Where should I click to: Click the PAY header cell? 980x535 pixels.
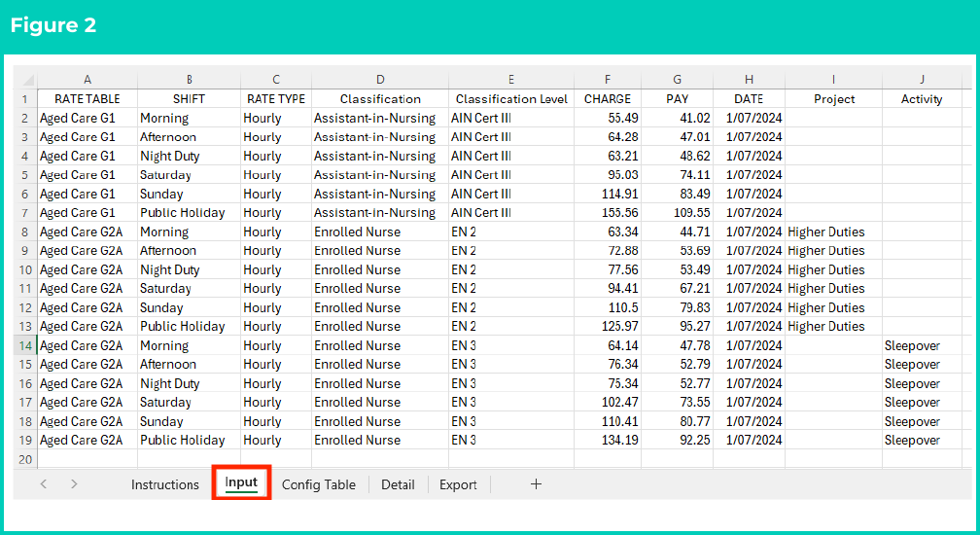(x=677, y=99)
